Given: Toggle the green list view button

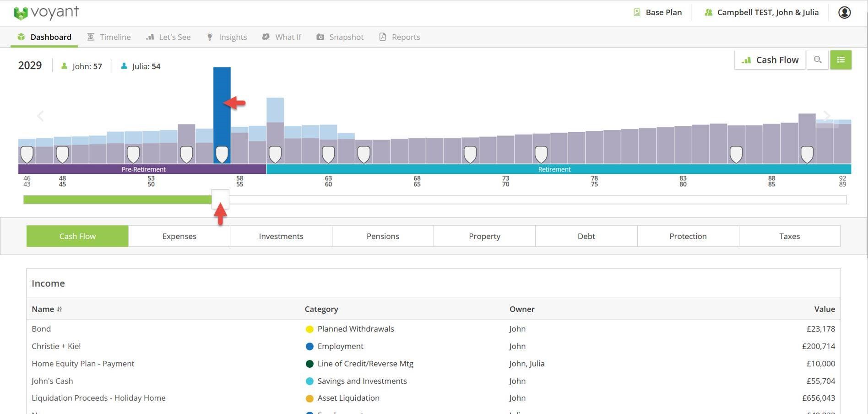Looking at the screenshot, I should [x=841, y=60].
